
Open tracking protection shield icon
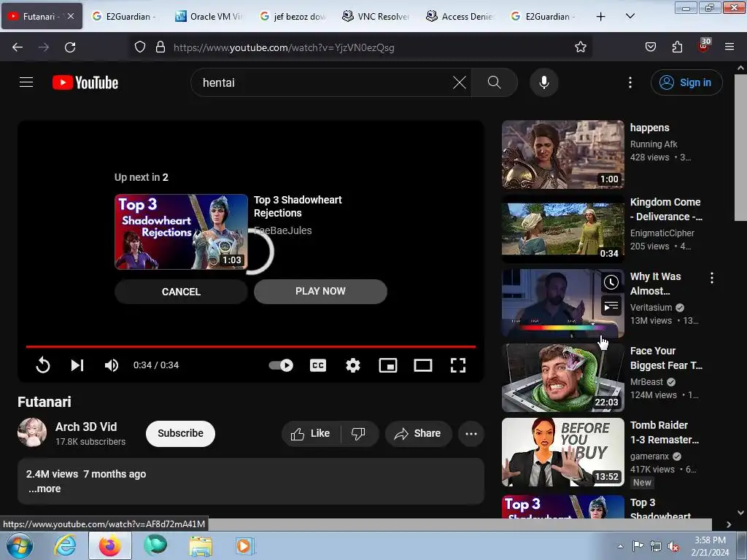(139, 47)
